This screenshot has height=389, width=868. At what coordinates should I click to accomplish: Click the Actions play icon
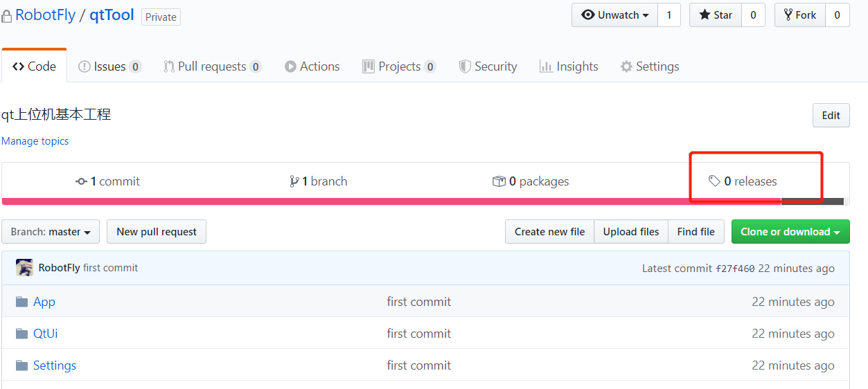290,66
